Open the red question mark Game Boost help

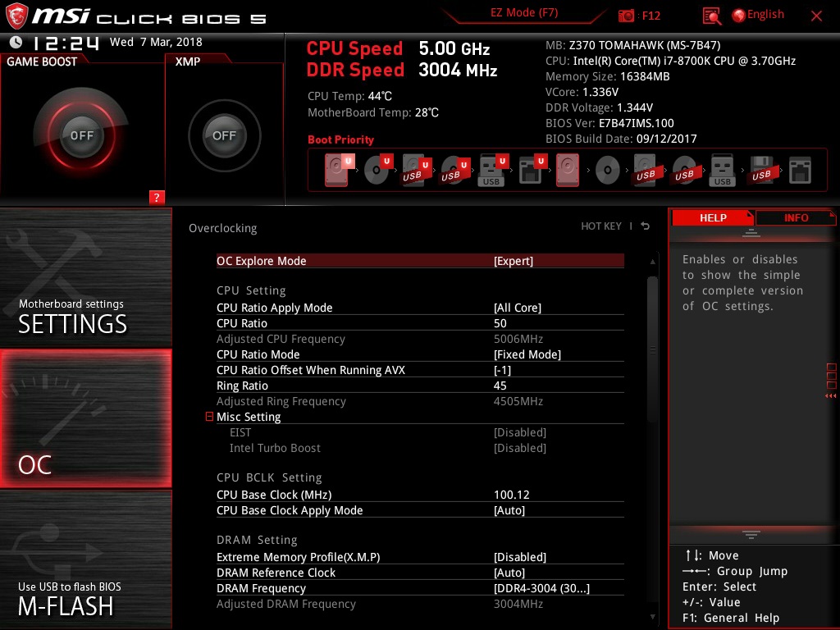coord(157,197)
